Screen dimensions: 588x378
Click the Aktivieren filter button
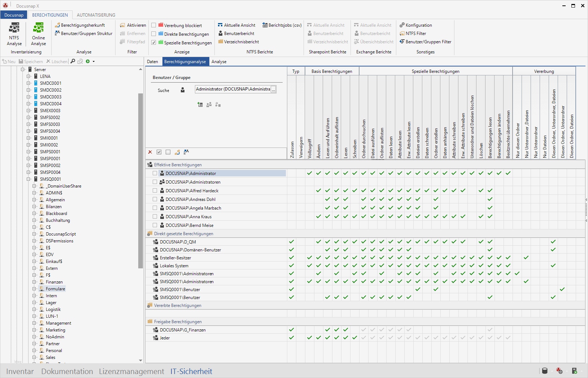click(133, 25)
